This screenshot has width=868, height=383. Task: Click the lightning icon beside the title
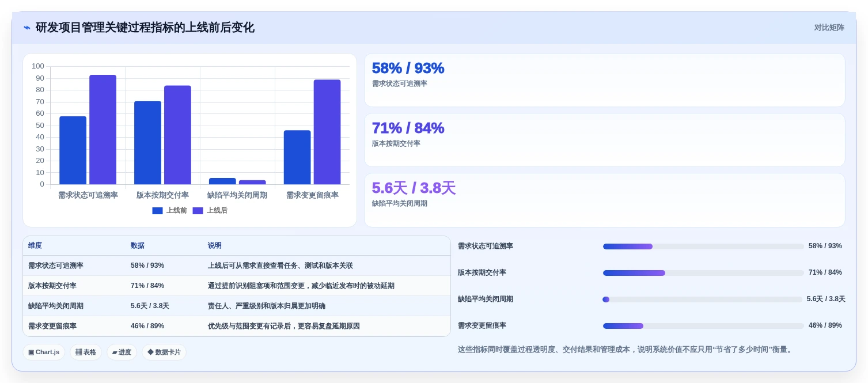(x=27, y=28)
